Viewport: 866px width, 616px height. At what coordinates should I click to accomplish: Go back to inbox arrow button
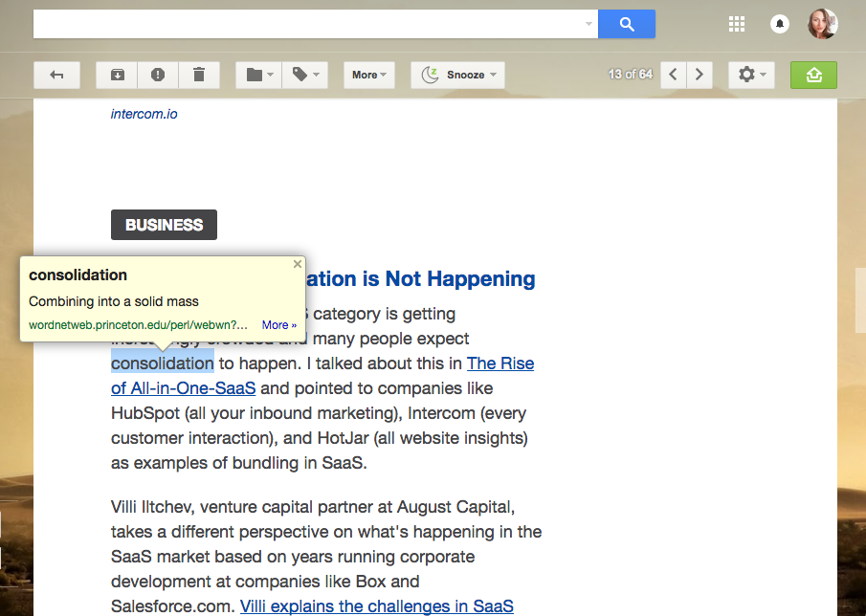pyautogui.click(x=56, y=75)
